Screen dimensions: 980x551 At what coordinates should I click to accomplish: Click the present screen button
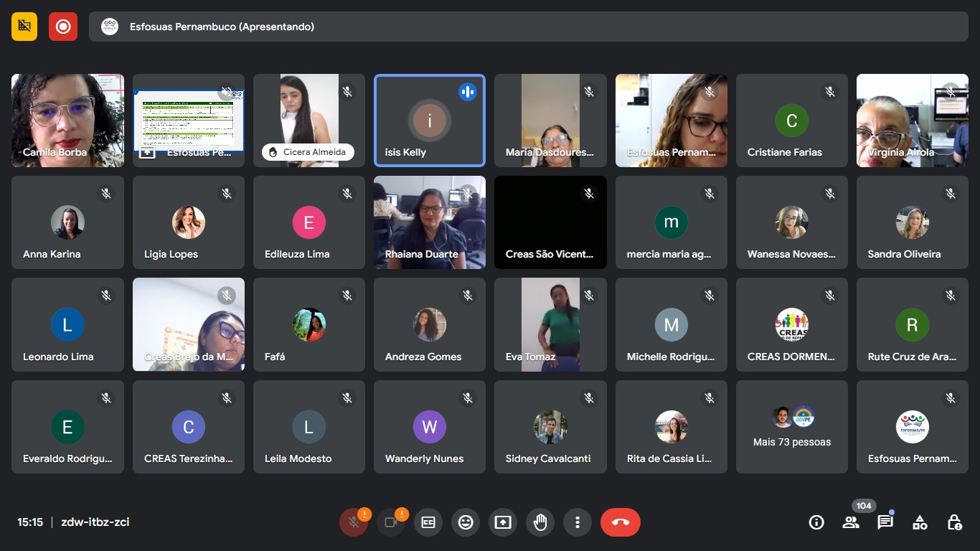(x=503, y=522)
